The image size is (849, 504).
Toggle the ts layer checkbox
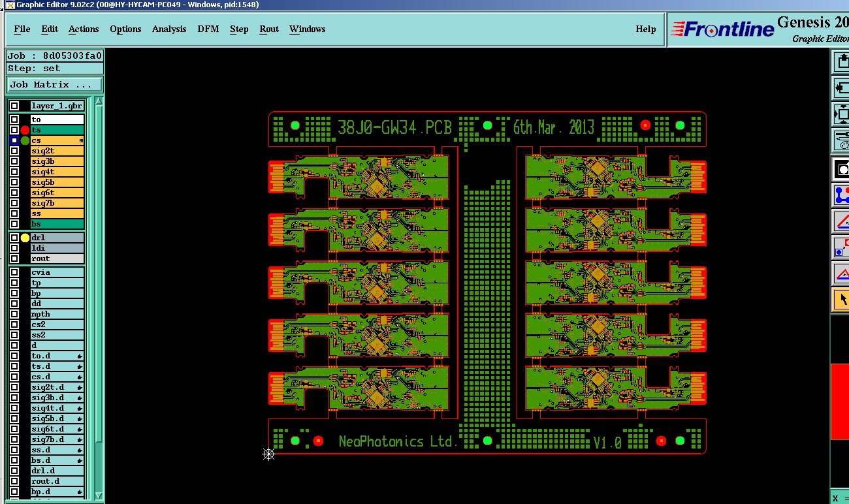[x=14, y=130]
